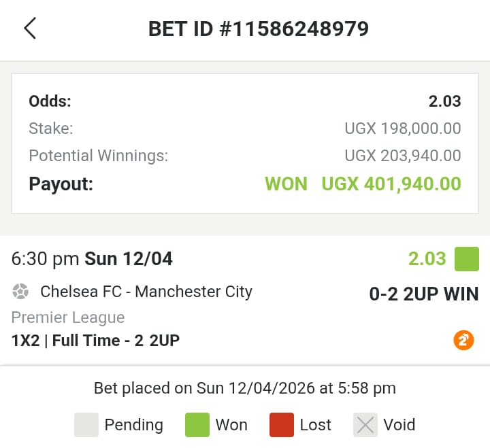Select the BET ID #11586248979 title
Screen dimensions: 490x448
click(x=259, y=29)
